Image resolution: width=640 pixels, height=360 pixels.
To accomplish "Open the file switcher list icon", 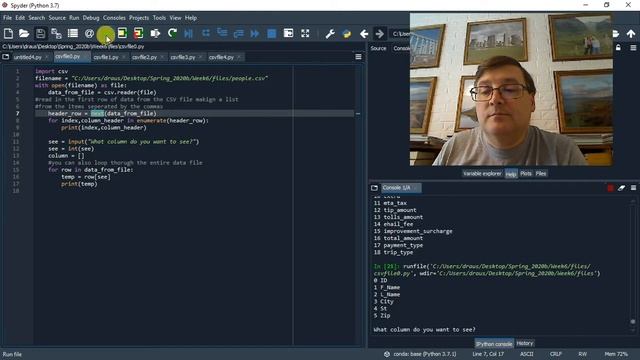I will pos(73,33).
